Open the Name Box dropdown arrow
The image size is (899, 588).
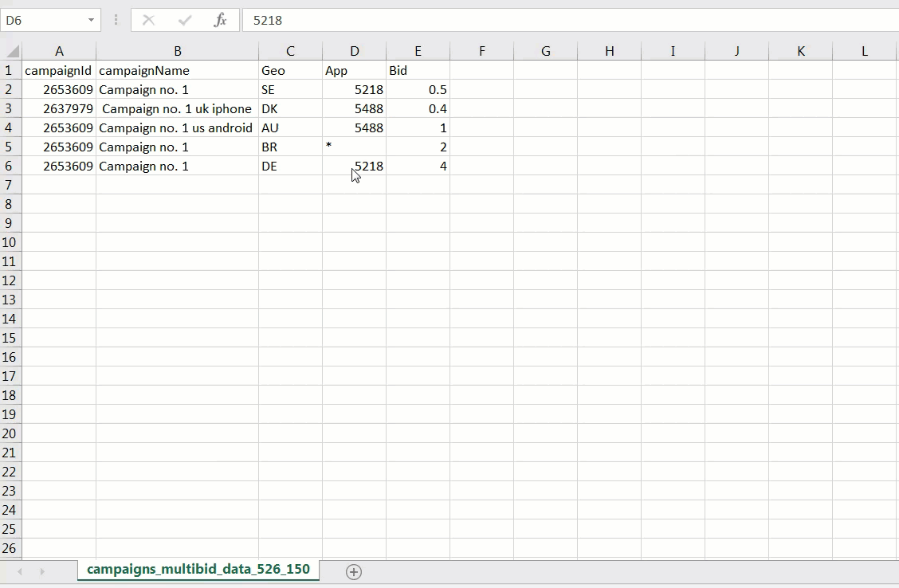click(91, 20)
